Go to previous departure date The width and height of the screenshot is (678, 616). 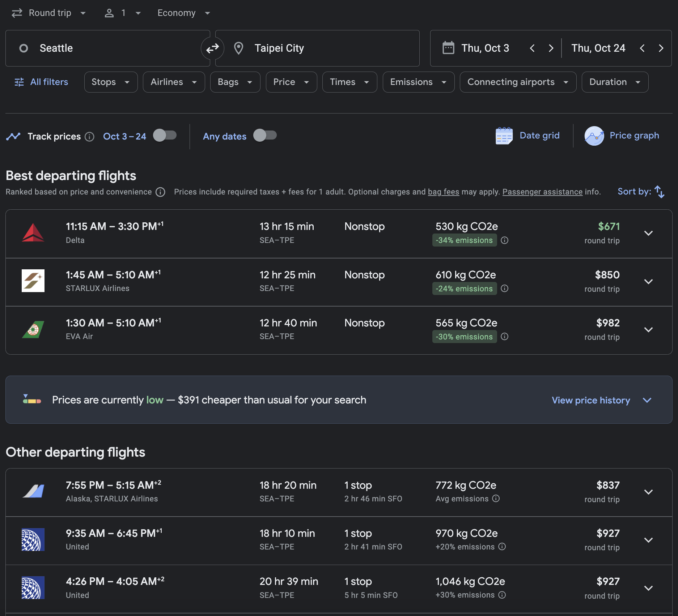532,48
